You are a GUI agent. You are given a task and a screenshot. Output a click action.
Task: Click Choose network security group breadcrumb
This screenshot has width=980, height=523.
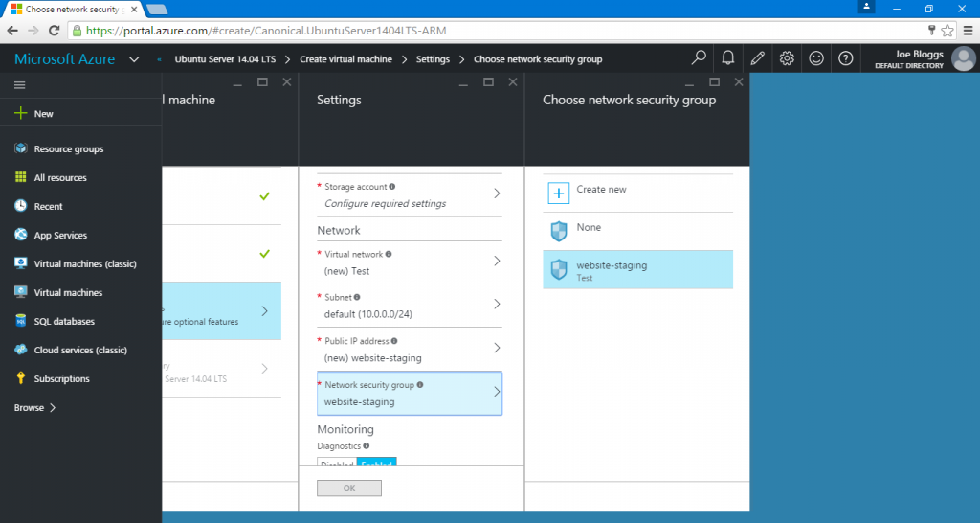[x=538, y=58]
